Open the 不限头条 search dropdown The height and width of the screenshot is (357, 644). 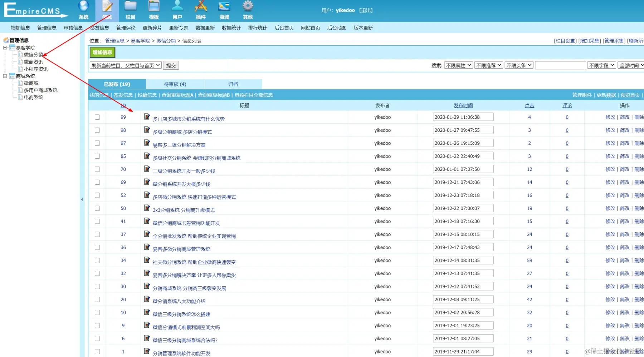tap(519, 65)
